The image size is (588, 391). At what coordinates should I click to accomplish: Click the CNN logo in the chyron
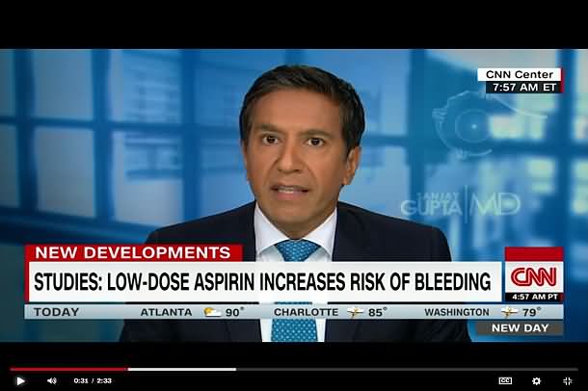coord(534,277)
